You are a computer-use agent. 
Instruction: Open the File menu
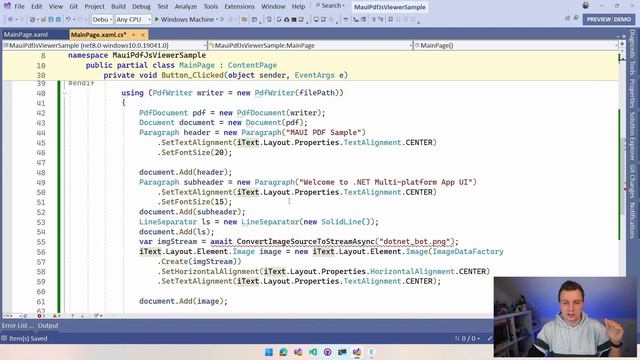click(x=19, y=7)
